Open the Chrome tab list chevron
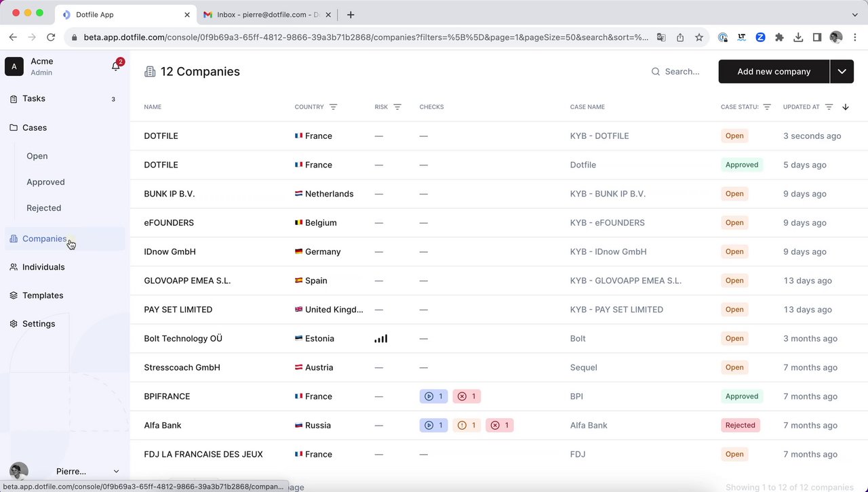This screenshot has height=492, width=868. click(x=854, y=14)
